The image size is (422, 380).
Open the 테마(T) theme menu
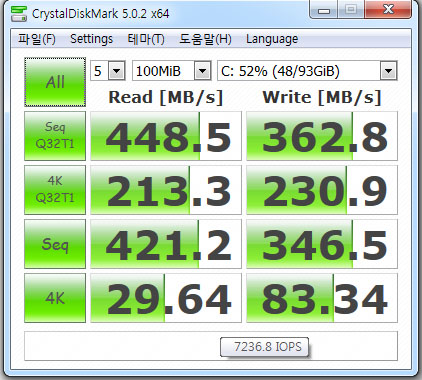[x=146, y=39]
